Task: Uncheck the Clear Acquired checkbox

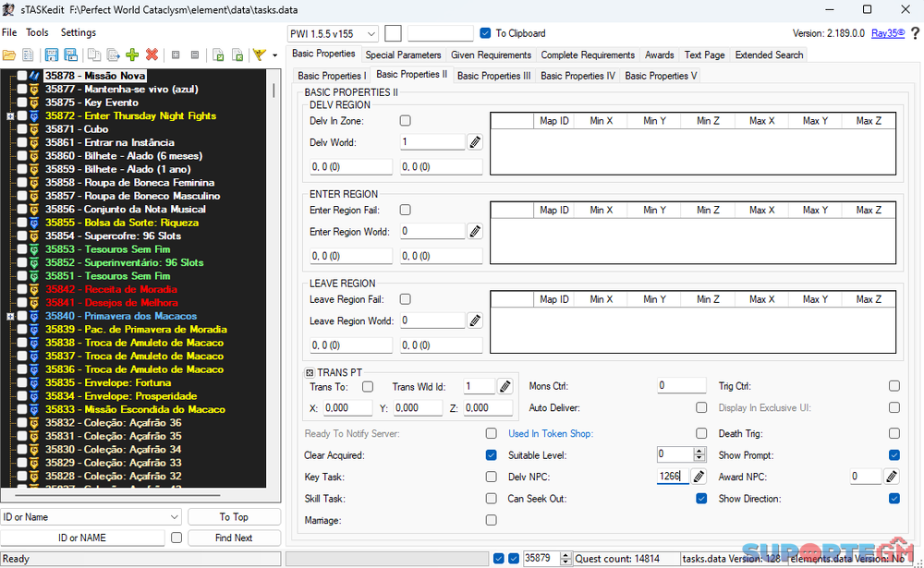Action: [x=491, y=455]
